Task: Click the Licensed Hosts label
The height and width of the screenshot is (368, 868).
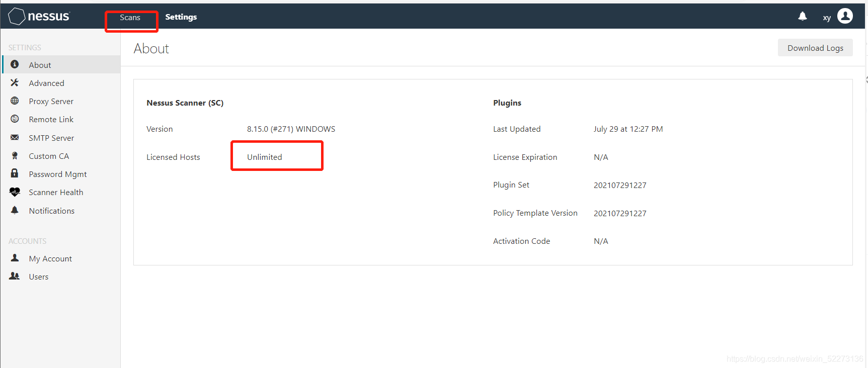Action: point(173,157)
